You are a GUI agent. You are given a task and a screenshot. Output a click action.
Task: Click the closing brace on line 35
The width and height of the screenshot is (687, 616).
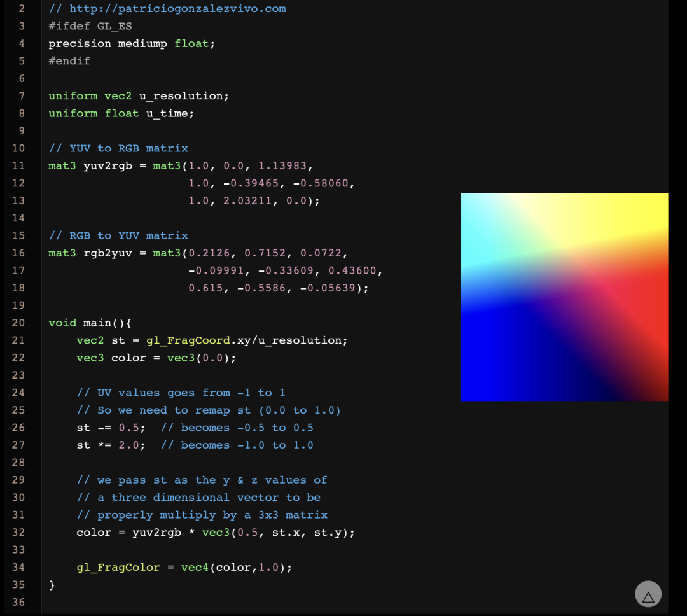tap(52, 584)
